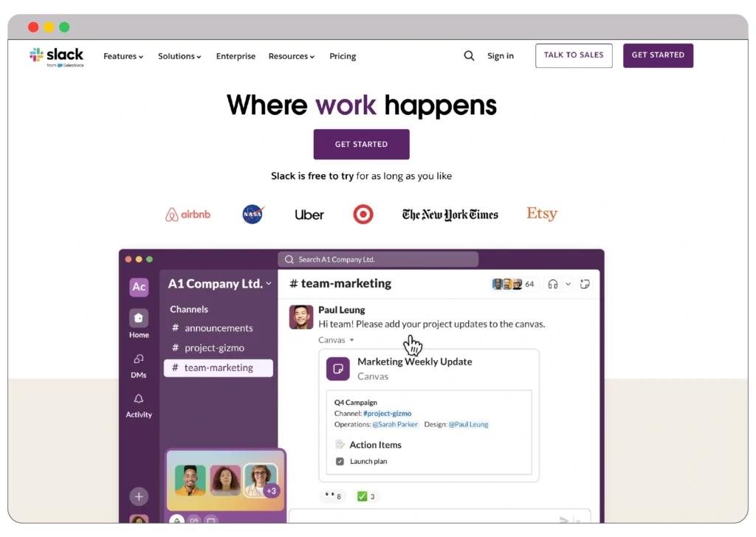
Task: Collapse the Canvas attachment dropdown
Action: 336,340
